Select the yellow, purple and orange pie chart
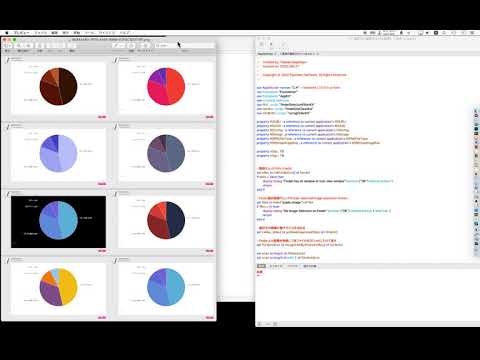 click(x=58, y=287)
